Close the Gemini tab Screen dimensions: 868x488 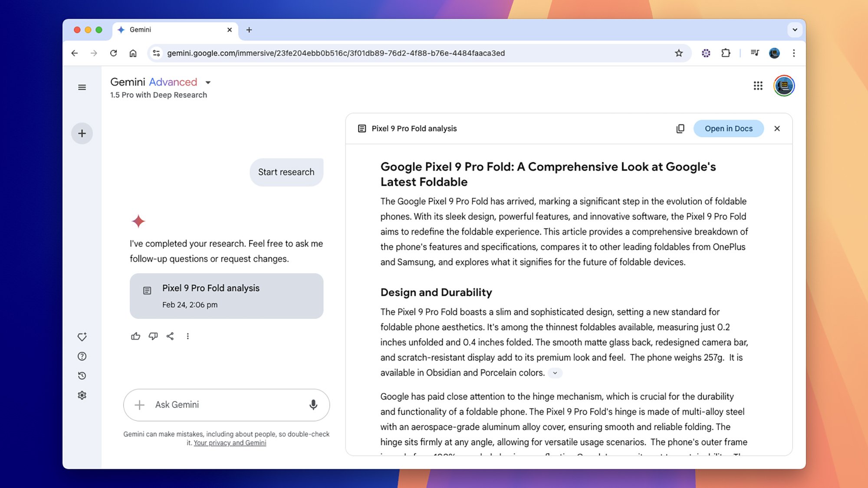pyautogui.click(x=230, y=30)
